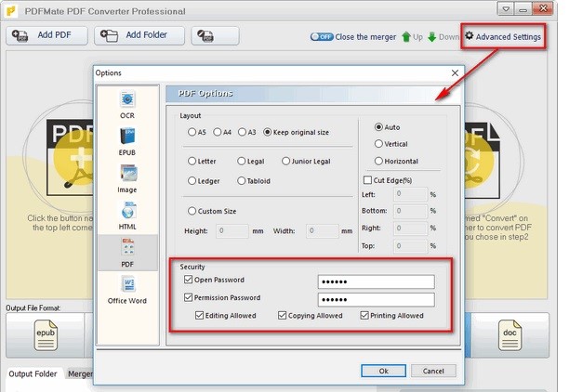569x392 pixels.
Task: Enable the Cut Edge(%) checkbox
Action: pos(367,180)
